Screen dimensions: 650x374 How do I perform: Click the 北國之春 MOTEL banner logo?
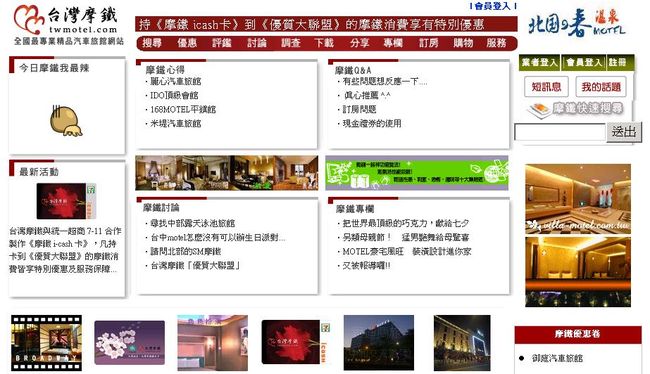coord(577,24)
